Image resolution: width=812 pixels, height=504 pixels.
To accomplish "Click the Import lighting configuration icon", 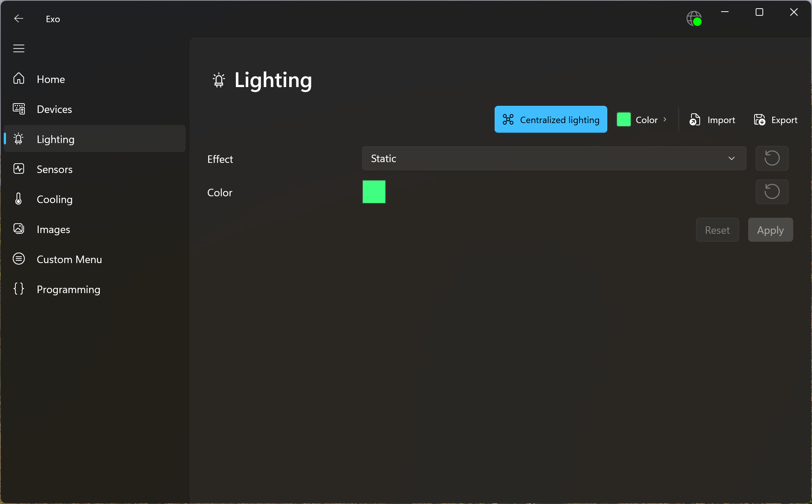I will (x=695, y=120).
